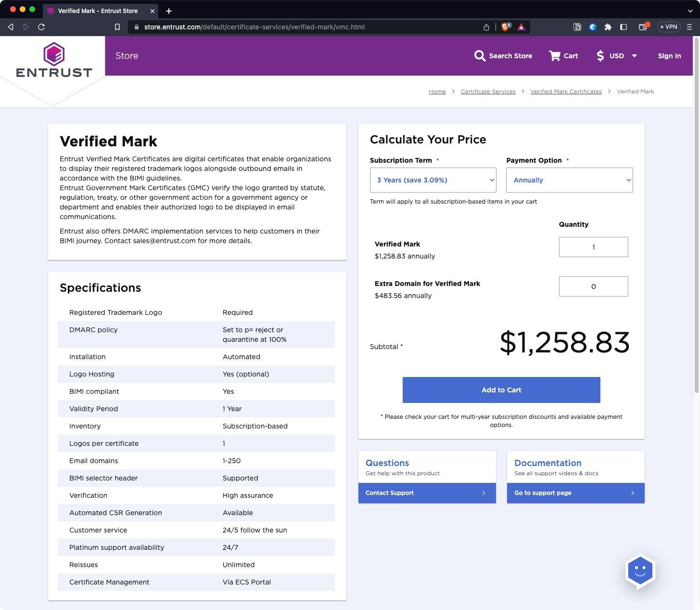Click the Store header label
The image size is (700, 610).
click(x=127, y=56)
